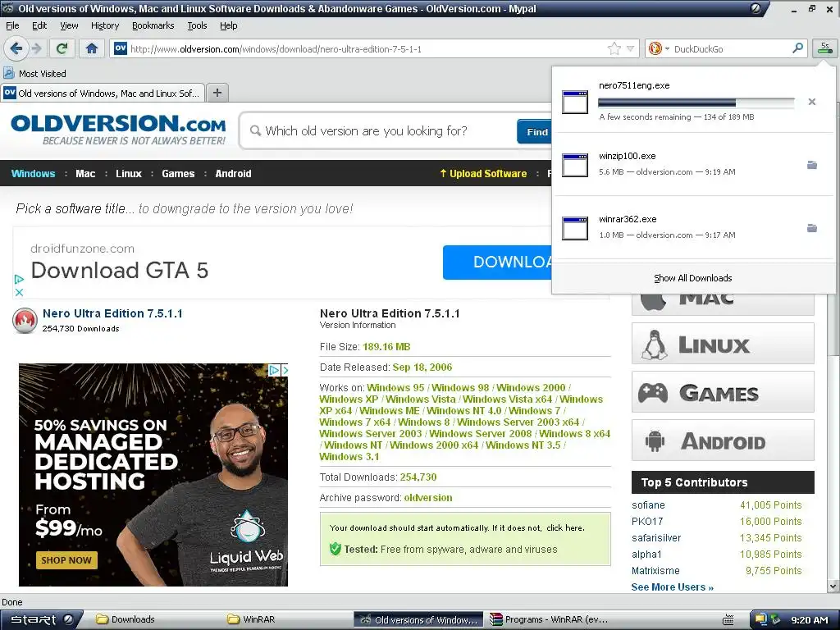Click the search magnifier in DuckDuckGo box
840x630 pixels.
pos(797,48)
